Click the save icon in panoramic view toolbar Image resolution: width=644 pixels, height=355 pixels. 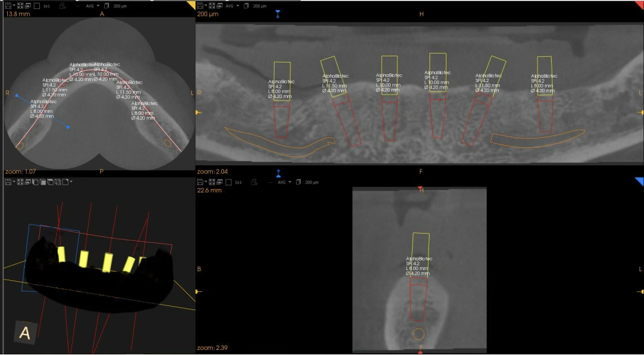200,6
